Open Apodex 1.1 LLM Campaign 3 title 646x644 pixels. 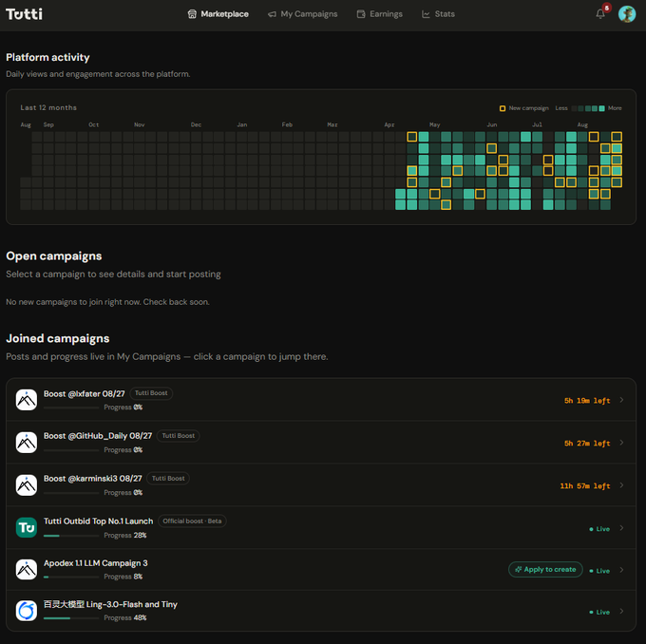click(96, 563)
